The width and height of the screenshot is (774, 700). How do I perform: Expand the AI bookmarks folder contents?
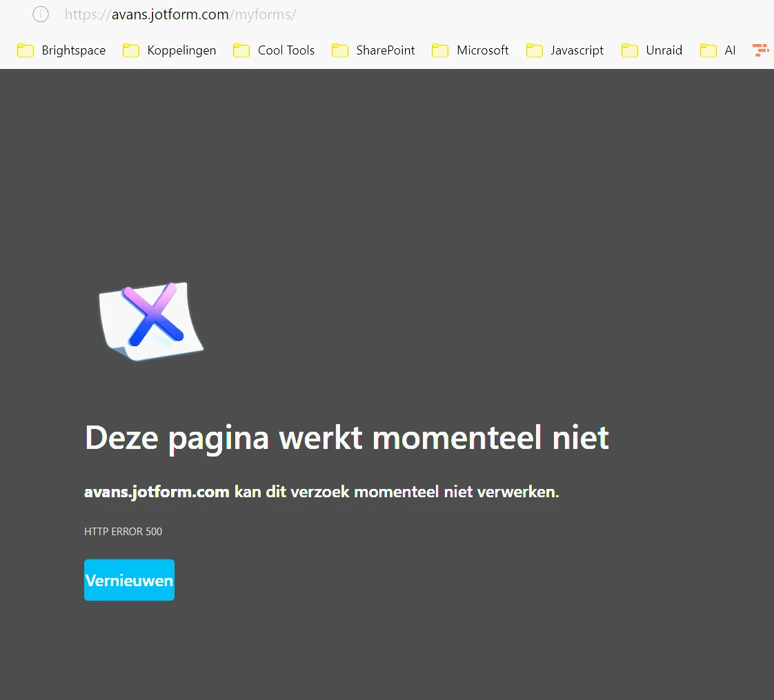click(x=730, y=50)
